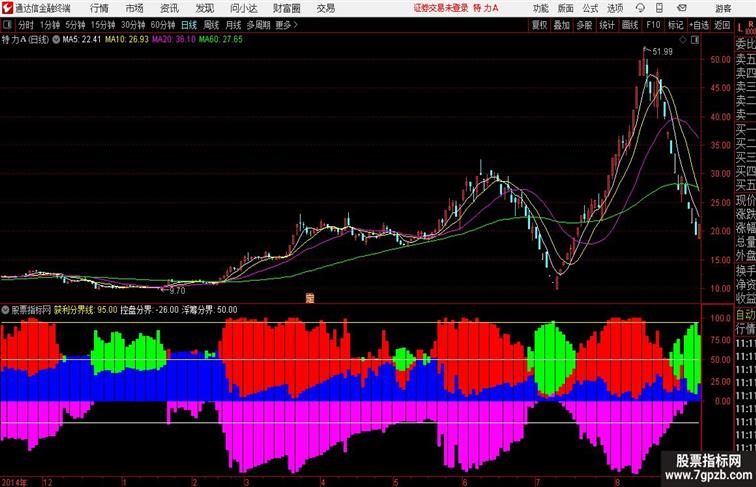
Task: Open the customer service headset icon
Action: (640, 8)
